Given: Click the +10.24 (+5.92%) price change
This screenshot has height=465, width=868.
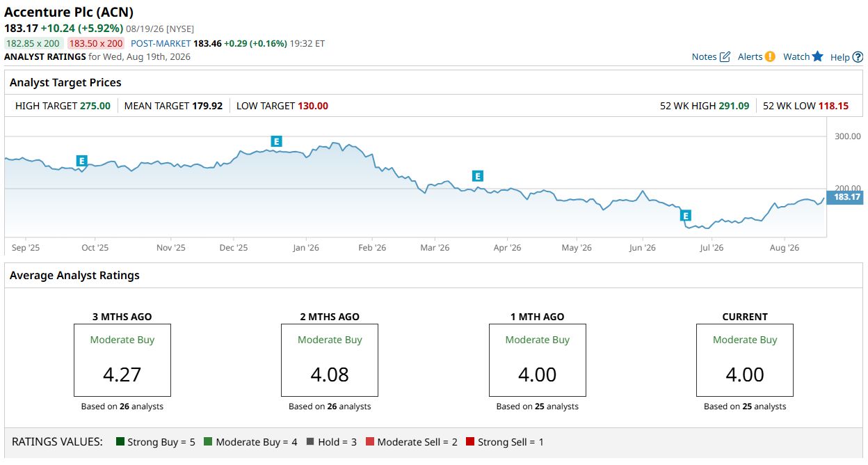Looking at the screenshot, I should (x=82, y=29).
